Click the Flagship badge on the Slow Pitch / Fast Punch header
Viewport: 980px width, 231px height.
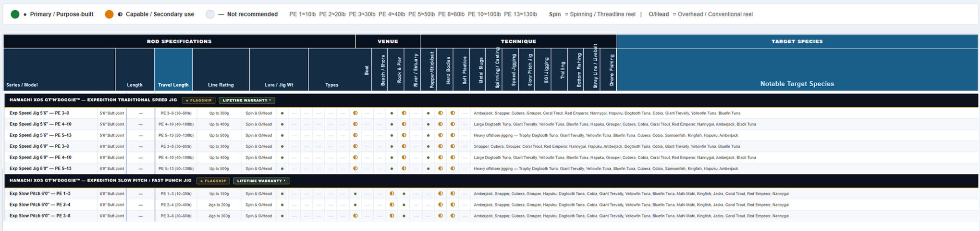point(213,181)
